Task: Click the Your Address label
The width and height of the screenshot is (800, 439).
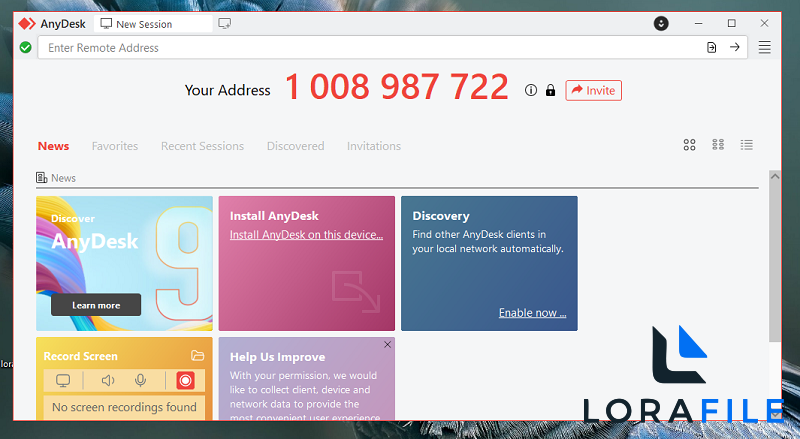Action: click(x=228, y=90)
